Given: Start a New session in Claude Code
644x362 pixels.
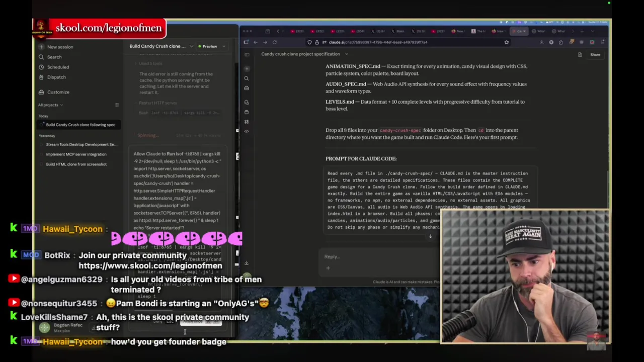Looking at the screenshot, I should (x=56, y=47).
